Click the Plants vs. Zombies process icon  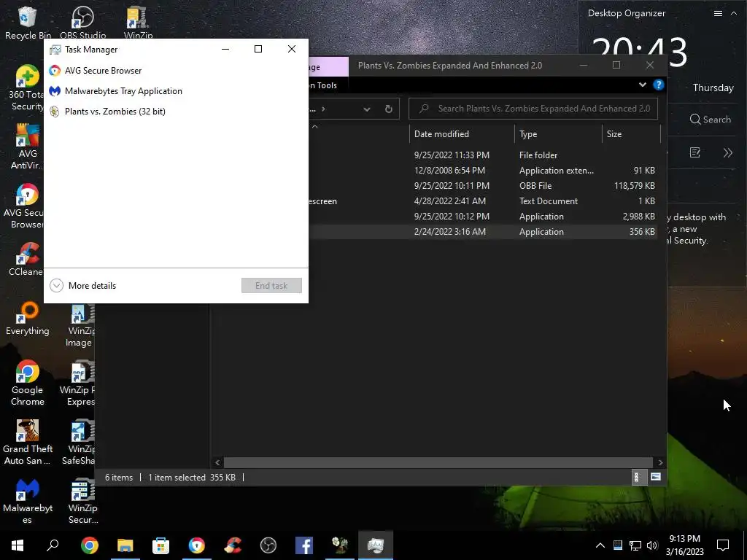point(55,112)
